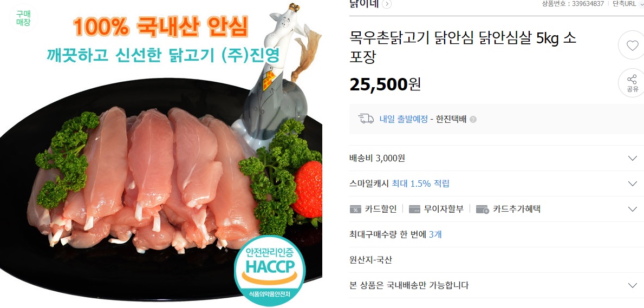Click the 닭이네 seller shop link

tap(365, 4)
